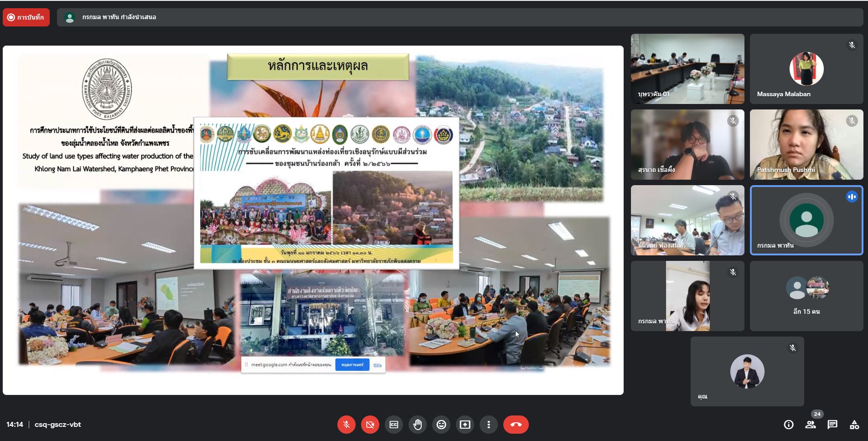The height and width of the screenshot is (441, 868).
Task: Toggle closed captions
Action: point(394,425)
